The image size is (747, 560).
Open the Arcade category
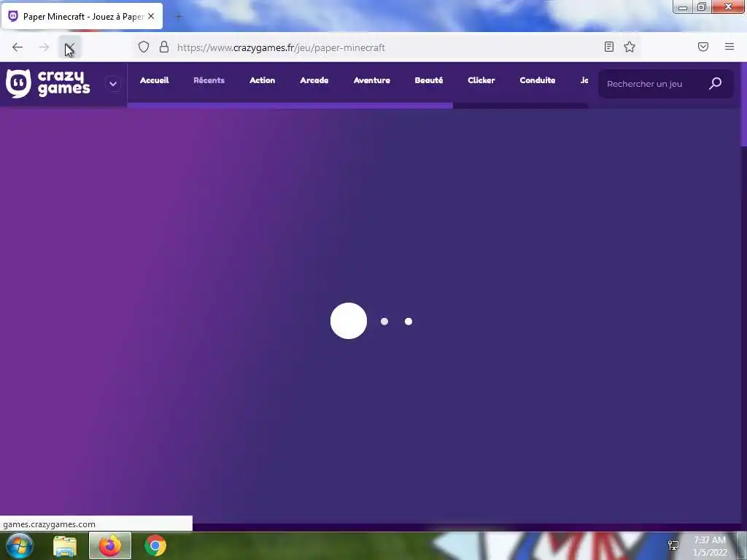[314, 80]
